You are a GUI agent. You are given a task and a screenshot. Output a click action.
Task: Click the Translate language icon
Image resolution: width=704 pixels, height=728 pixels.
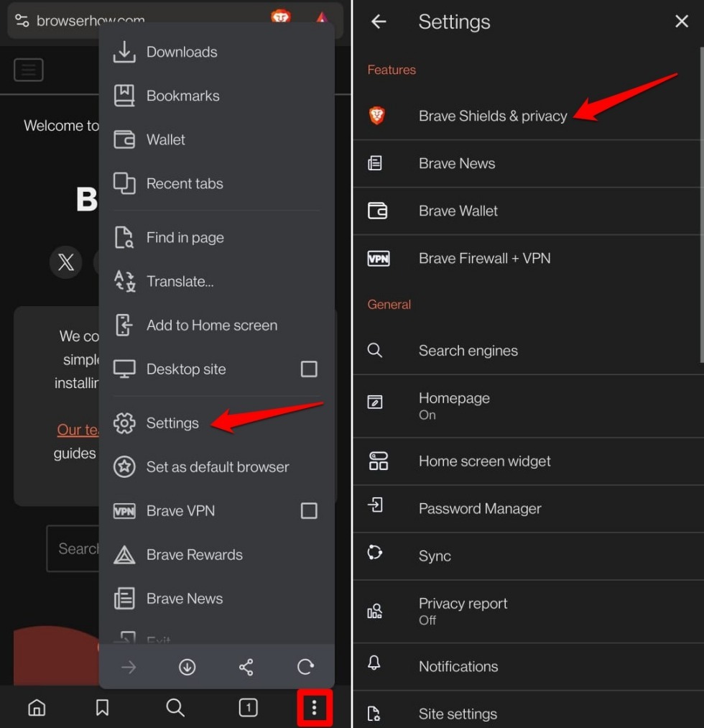tap(124, 282)
